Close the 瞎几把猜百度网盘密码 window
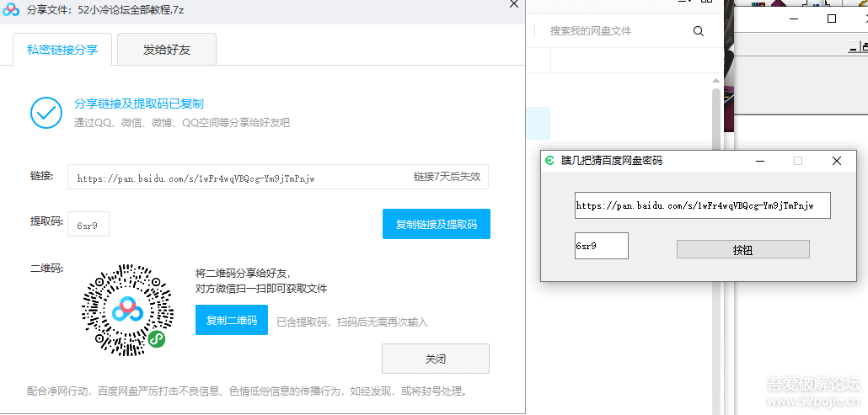The width and height of the screenshot is (868, 415). coord(837,161)
